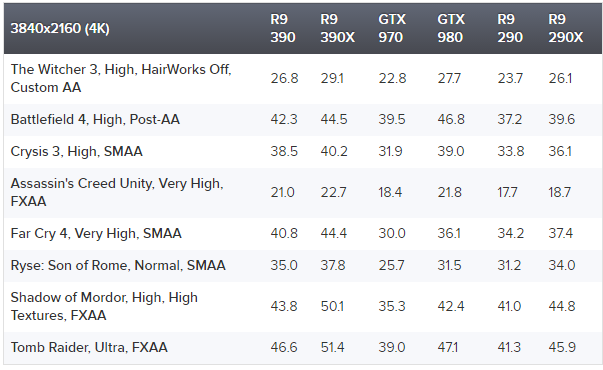This screenshot has width=603, height=370.
Task: Click the GTX 970 column header
Action: [392, 28]
